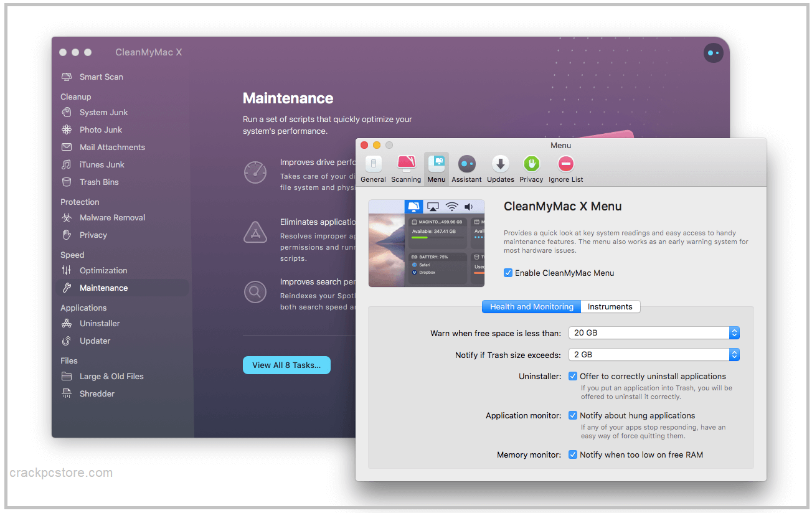Open the Uninstaller module
The width and height of the screenshot is (812, 513).
90,323
